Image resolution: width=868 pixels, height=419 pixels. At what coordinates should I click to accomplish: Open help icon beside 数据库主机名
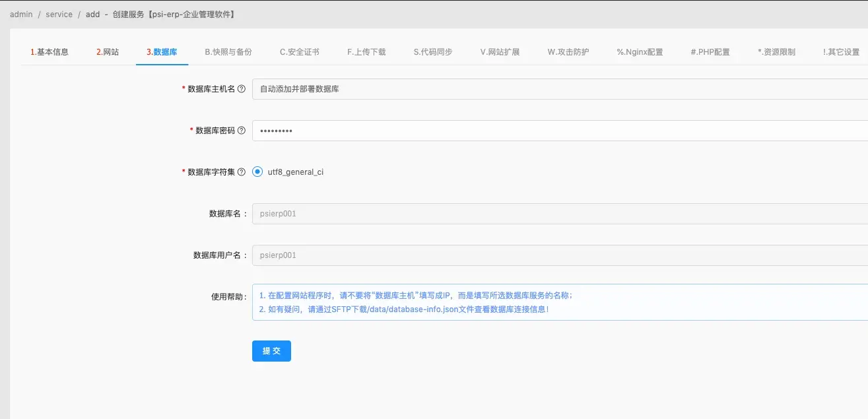coord(242,89)
